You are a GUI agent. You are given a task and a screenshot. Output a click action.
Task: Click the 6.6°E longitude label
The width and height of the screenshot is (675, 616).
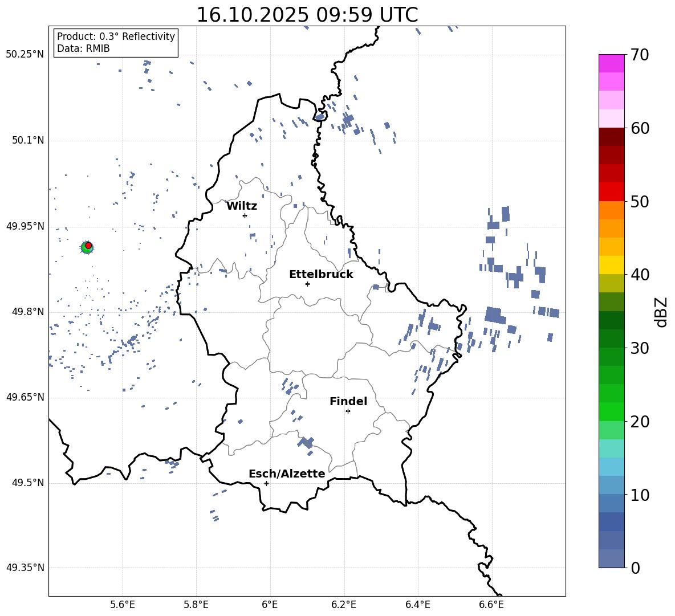(x=491, y=605)
